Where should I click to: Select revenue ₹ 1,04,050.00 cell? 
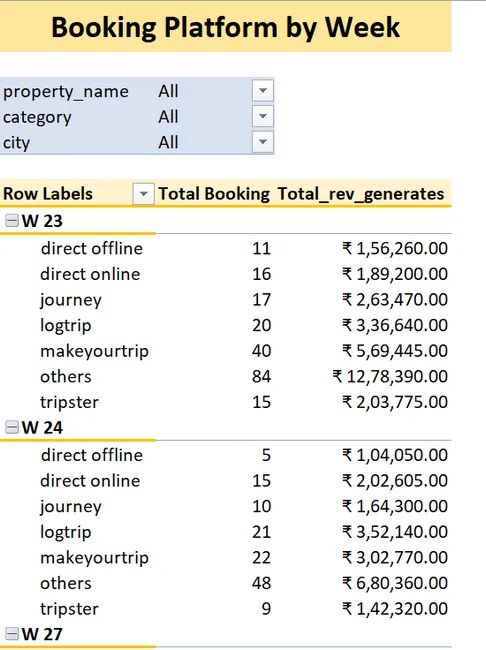point(395,456)
